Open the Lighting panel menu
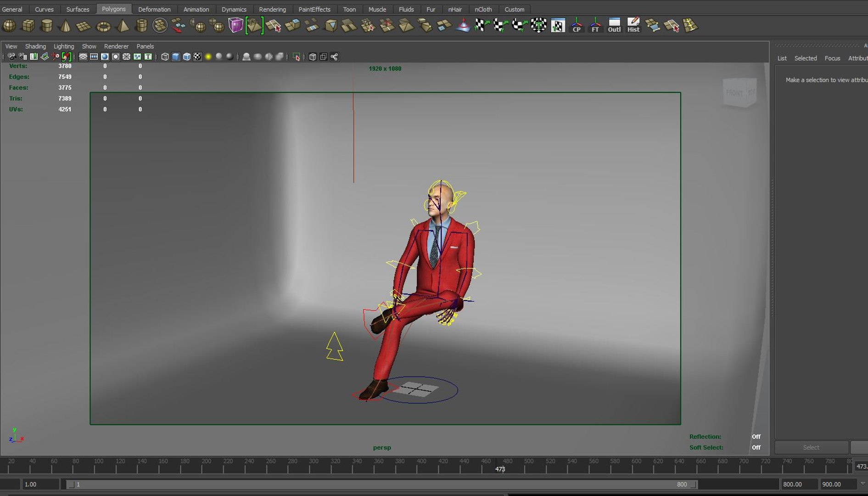 (x=64, y=46)
